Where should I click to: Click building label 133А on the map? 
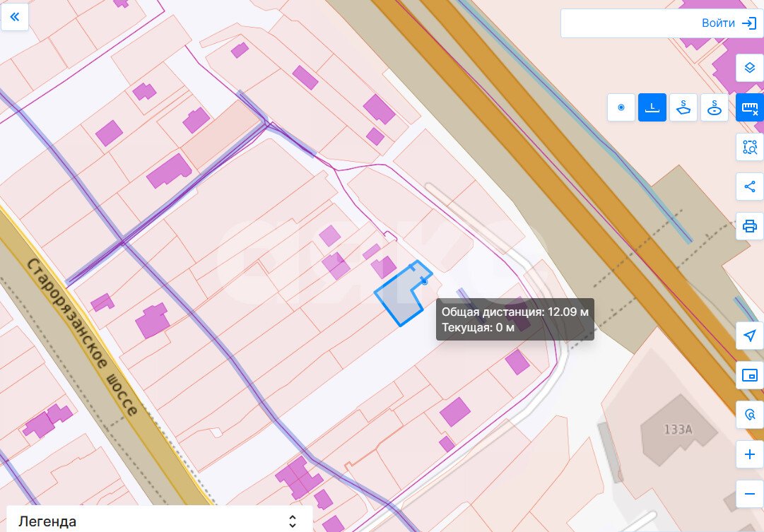[678, 430]
